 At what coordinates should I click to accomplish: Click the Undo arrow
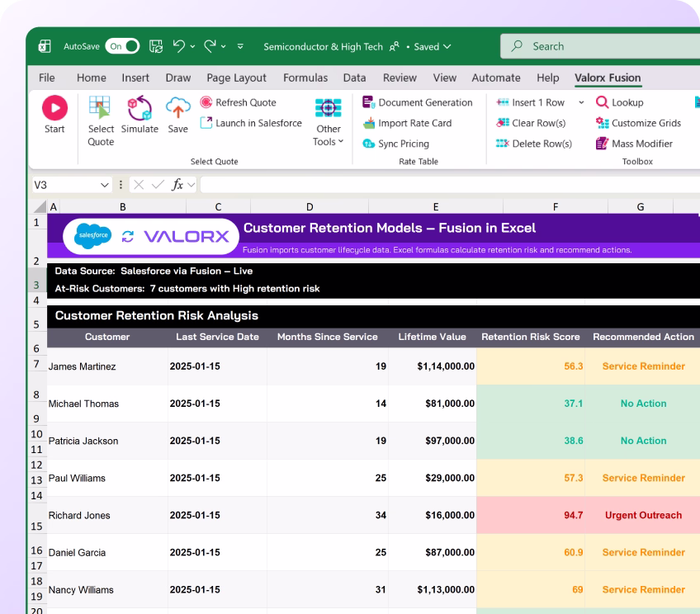point(179,46)
